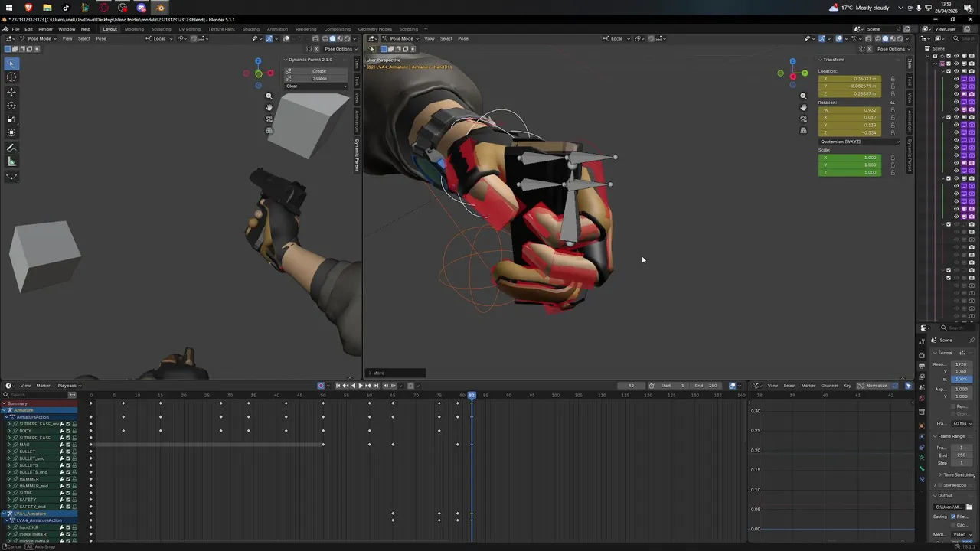This screenshot has height=551, width=980.
Task: Open Dynamic Parent sidebar tab in right viewport
Action: coord(910,155)
